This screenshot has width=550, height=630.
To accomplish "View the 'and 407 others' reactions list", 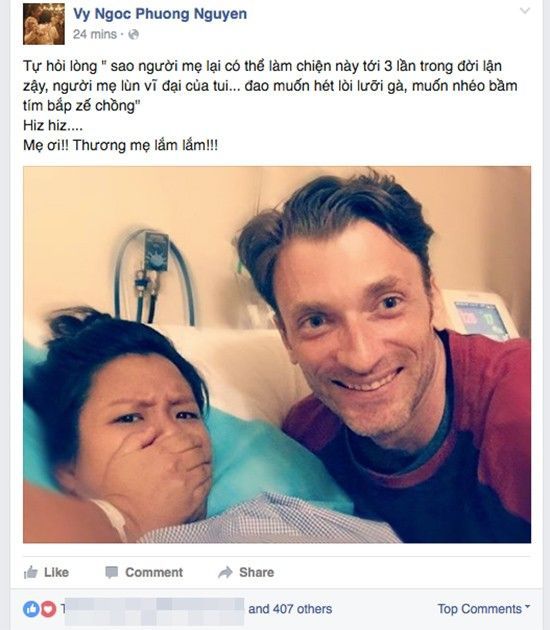I will (290, 609).
